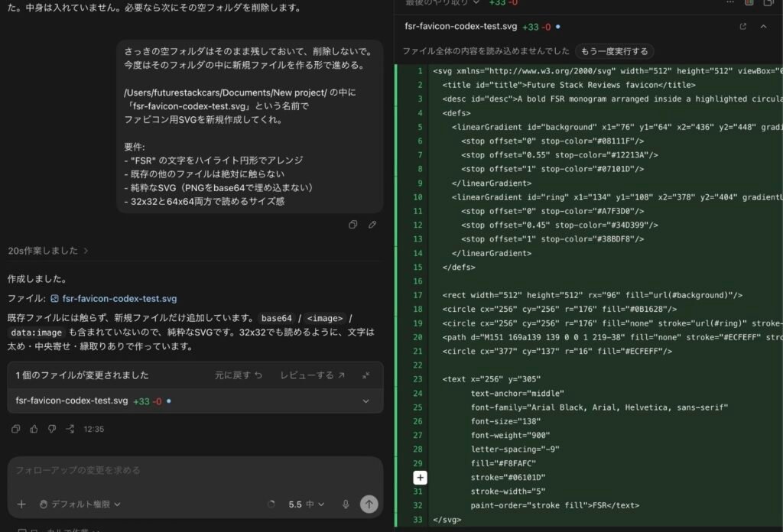Screen dimensions: 783x532
Task: Edit the user's request message
Action: click(372, 225)
